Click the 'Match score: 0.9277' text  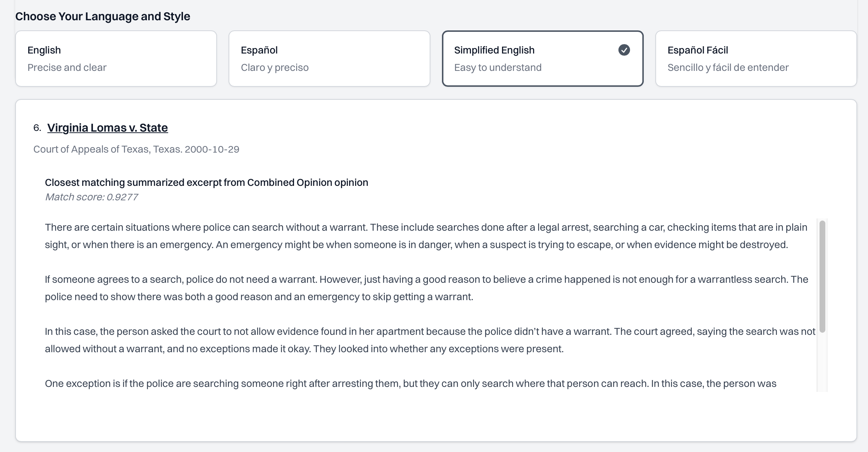click(92, 197)
